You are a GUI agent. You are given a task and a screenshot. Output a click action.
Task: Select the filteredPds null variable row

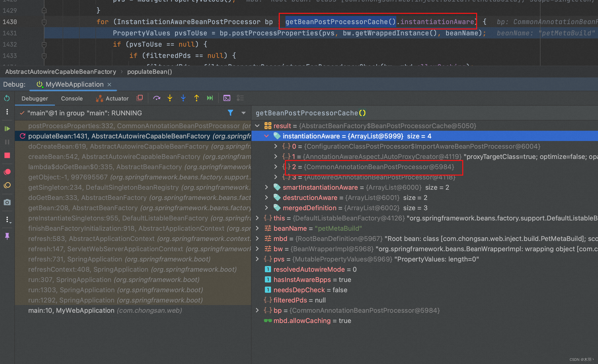tap(425, 300)
